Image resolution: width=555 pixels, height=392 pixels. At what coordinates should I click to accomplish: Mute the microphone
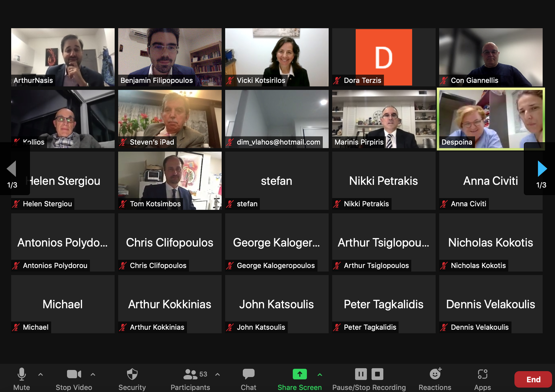click(x=21, y=374)
